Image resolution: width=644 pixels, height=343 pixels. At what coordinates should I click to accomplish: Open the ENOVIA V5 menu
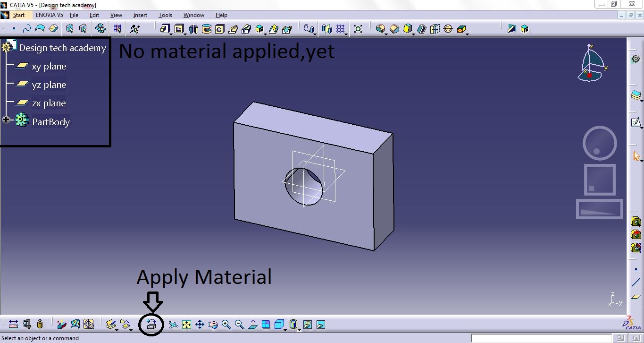click(x=49, y=15)
